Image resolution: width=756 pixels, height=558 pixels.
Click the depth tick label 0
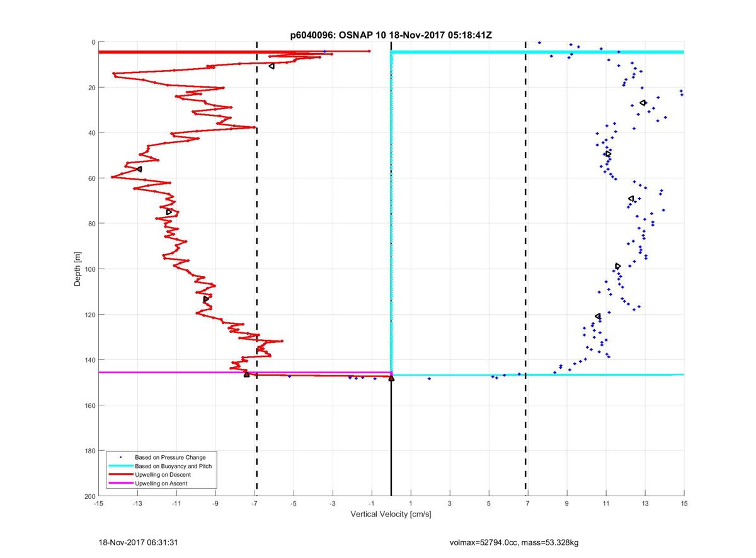point(94,42)
